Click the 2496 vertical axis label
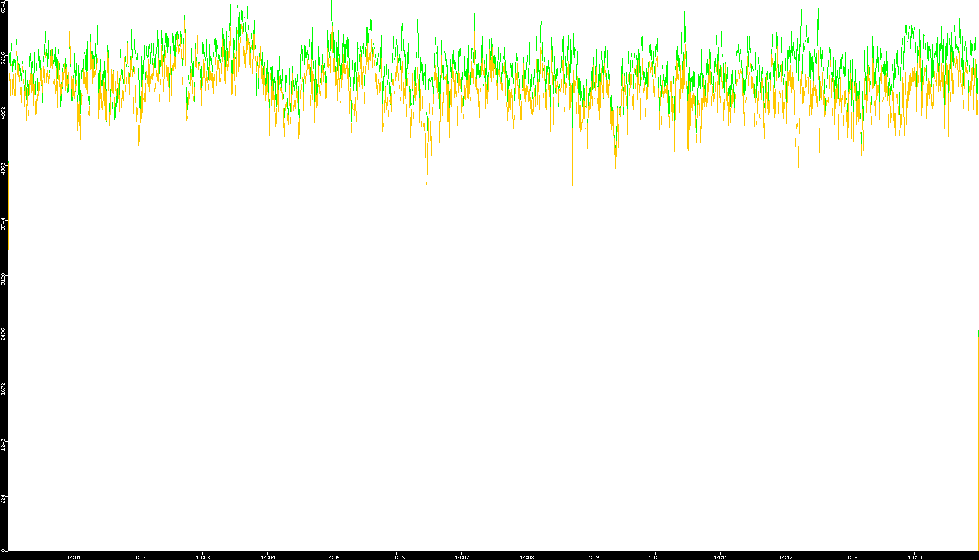This screenshot has height=560, width=979. point(4,334)
